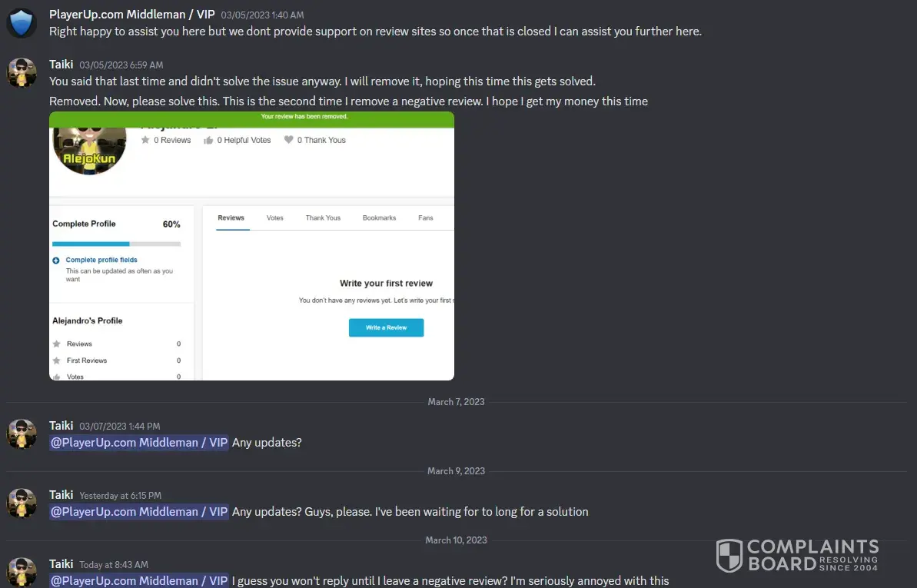
Task: Click the PlayerUp.com Middleman / VIP username
Action: point(131,14)
